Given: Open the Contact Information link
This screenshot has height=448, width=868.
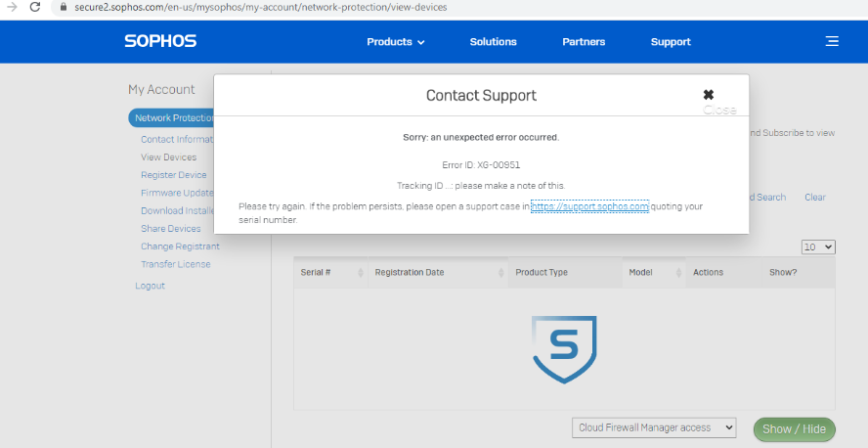Looking at the screenshot, I should pos(177,139).
